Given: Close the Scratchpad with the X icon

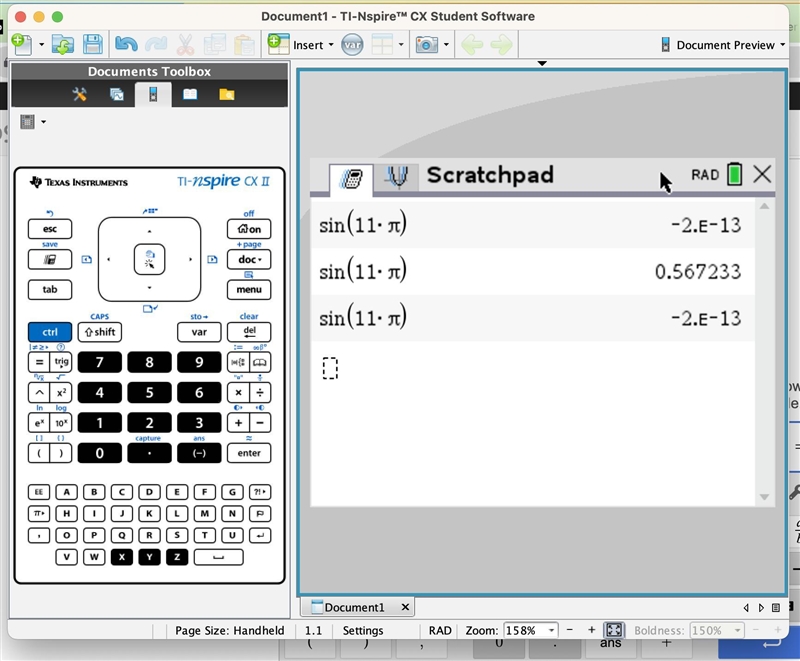Looking at the screenshot, I should tap(762, 174).
